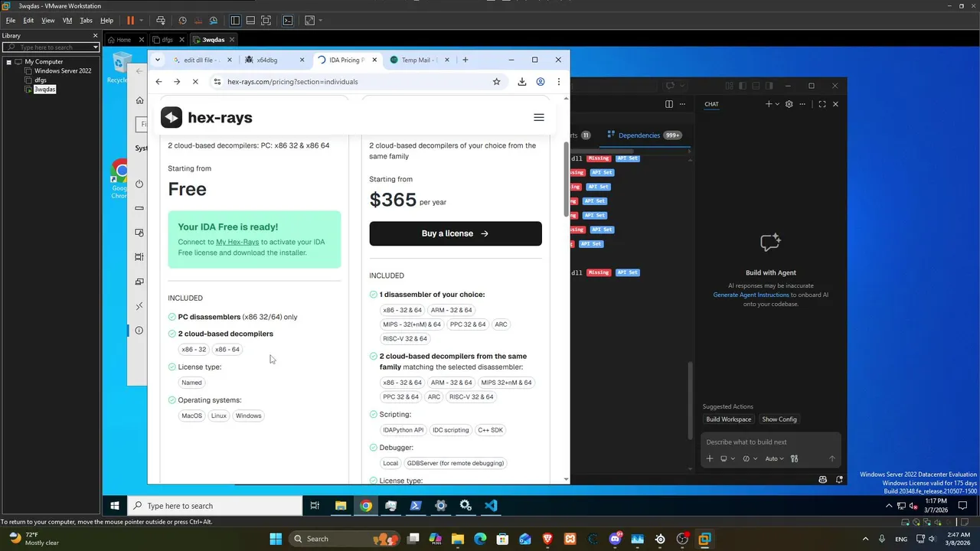Follow the My Hex-Rays link
The width and height of the screenshot is (980, 551).
(x=237, y=242)
